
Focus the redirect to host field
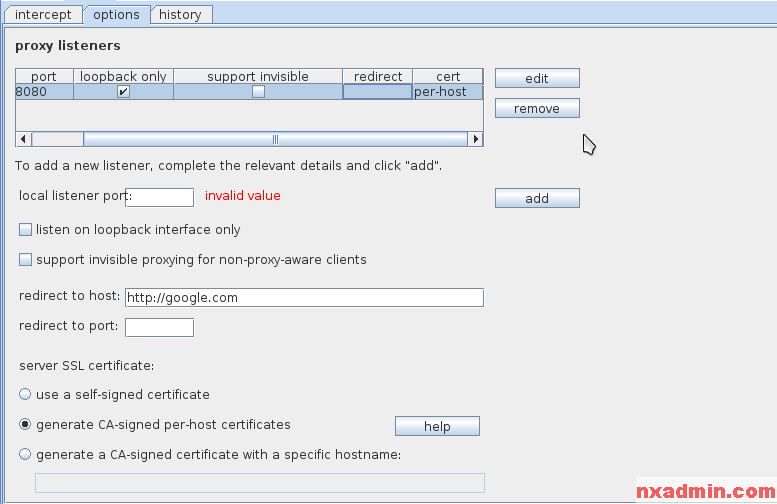coord(304,297)
